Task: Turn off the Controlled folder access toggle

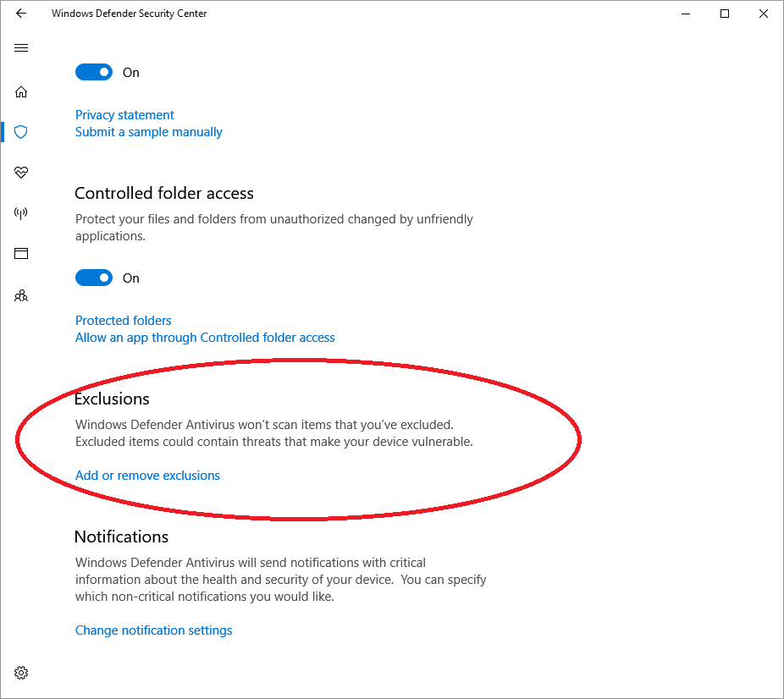Action: pyautogui.click(x=94, y=278)
